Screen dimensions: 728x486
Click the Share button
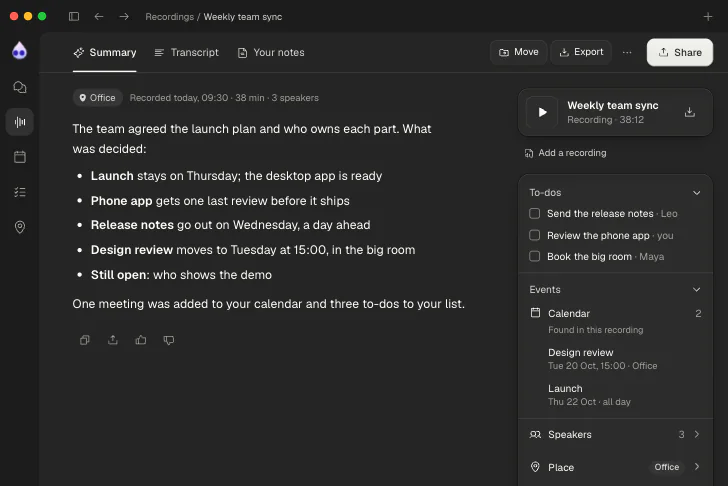pos(680,52)
